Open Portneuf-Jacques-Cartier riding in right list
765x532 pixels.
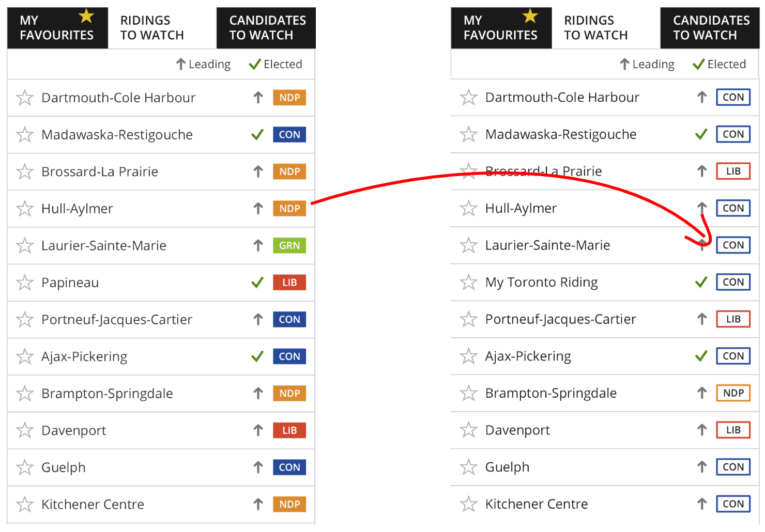point(560,319)
